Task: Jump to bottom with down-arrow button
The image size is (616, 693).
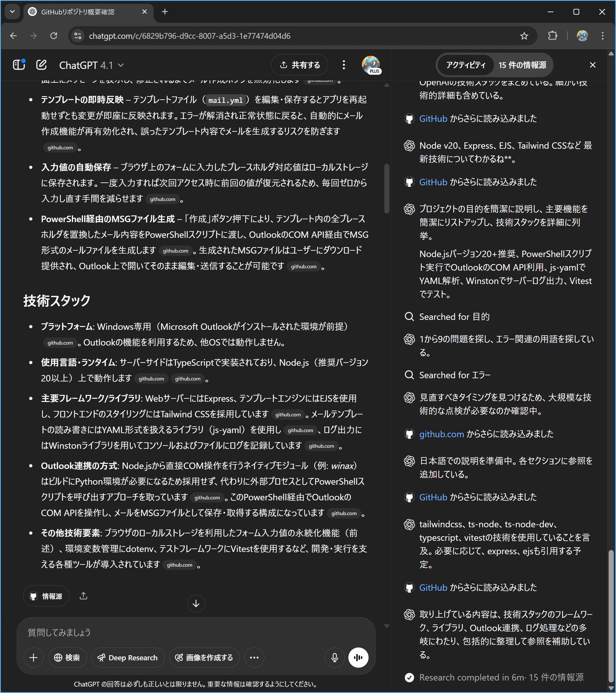Action: [196, 604]
